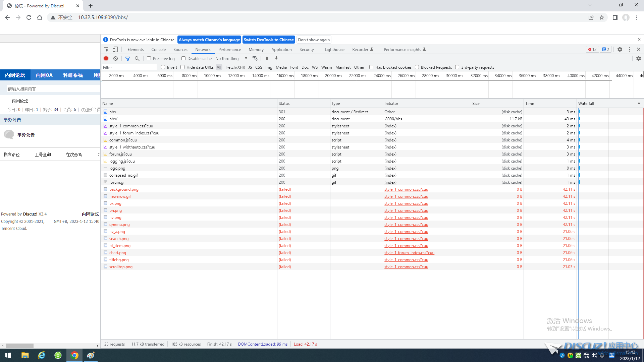Open network conditions wifi icon
The width and height of the screenshot is (644, 362).
[255, 58]
